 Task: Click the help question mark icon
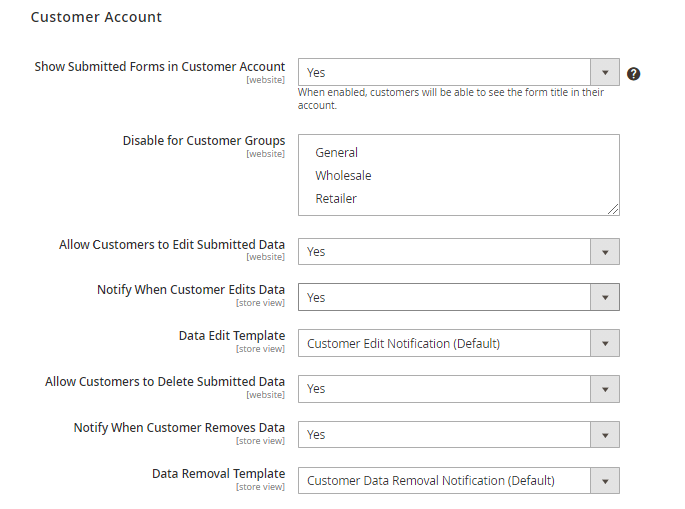coord(633,74)
